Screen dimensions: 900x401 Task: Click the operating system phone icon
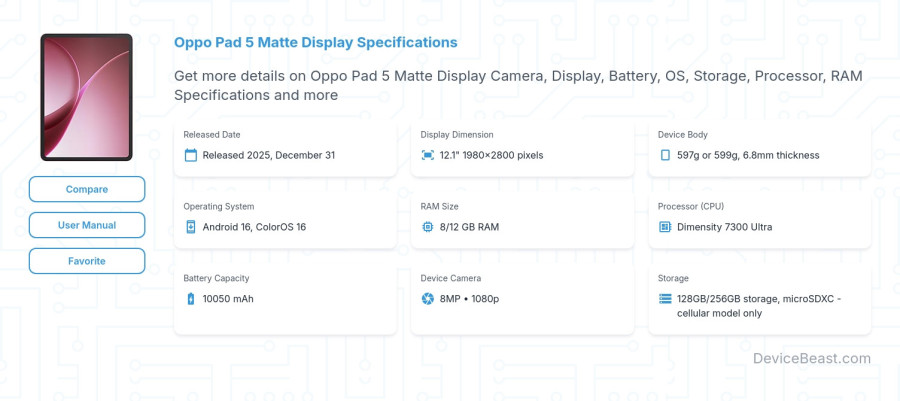pyautogui.click(x=191, y=227)
